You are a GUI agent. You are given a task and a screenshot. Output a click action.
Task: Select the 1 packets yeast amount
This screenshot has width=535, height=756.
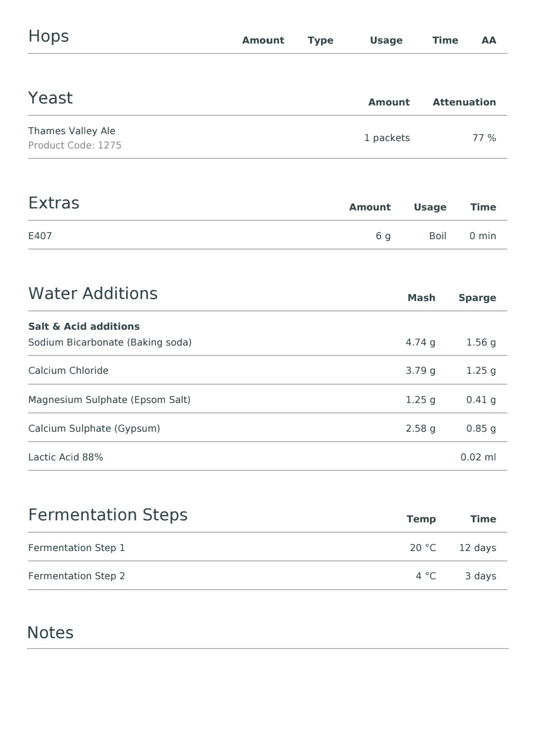coord(387,138)
